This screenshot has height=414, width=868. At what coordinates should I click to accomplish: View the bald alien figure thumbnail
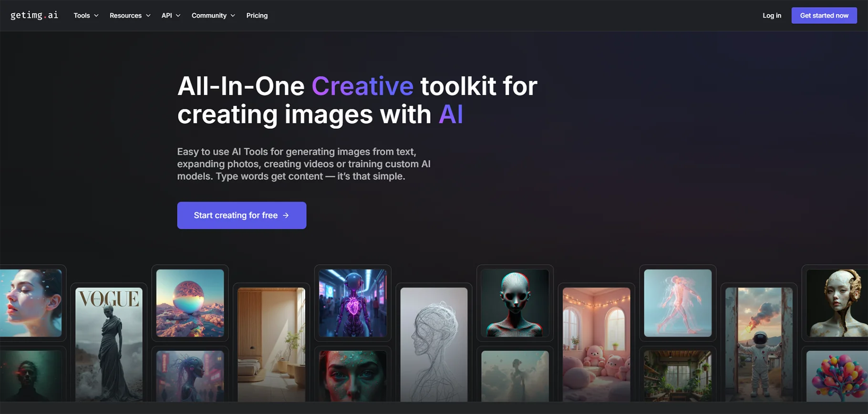click(x=515, y=303)
